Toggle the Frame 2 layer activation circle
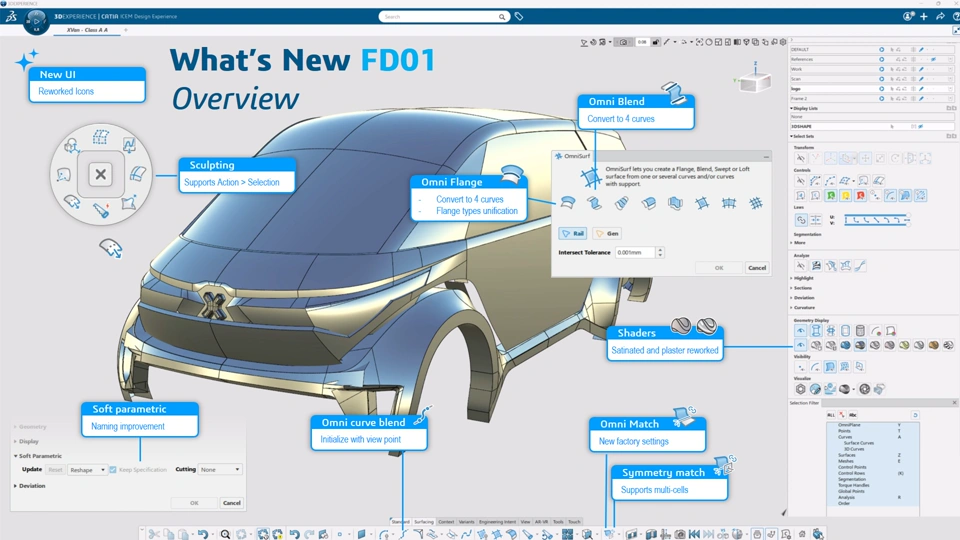Viewport: 960px width, 540px height. (x=882, y=99)
